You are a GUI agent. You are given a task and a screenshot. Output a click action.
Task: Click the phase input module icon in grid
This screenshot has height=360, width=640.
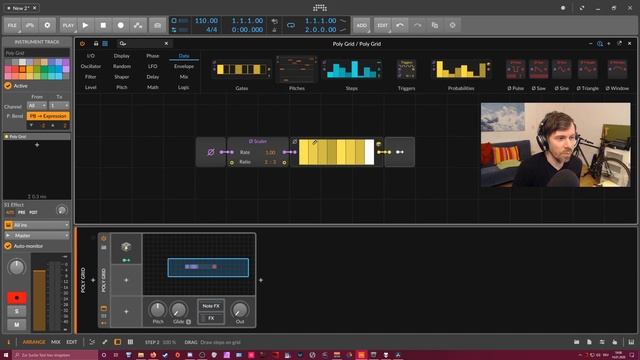click(211, 152)
